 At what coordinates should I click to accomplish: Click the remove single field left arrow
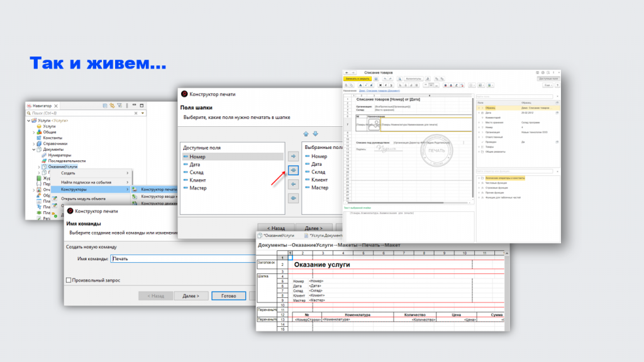[x=293, y=184]
